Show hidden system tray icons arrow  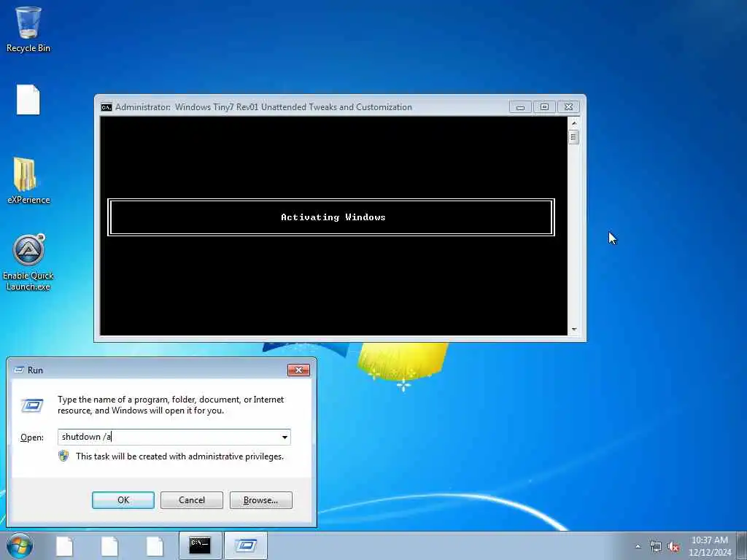[638, 547]
